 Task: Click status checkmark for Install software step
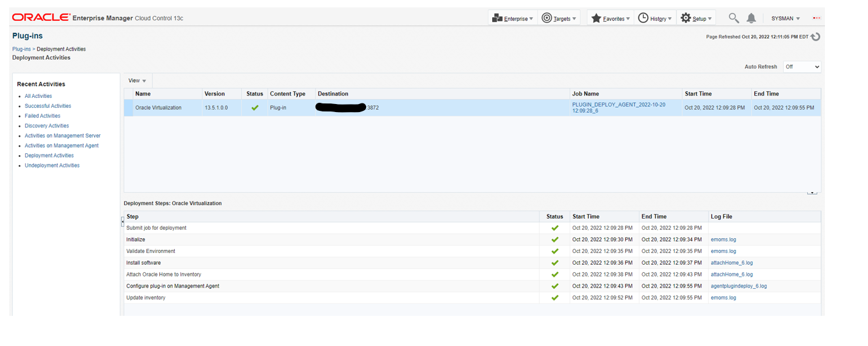pos(555,263)
